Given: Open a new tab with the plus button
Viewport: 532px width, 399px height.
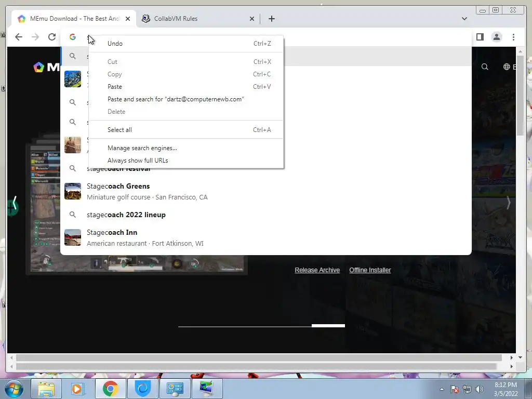Looking at the screenshot, I should pos(271,19).
